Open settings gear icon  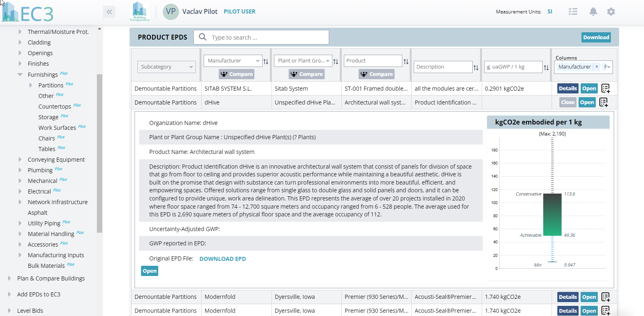(611, 11)
